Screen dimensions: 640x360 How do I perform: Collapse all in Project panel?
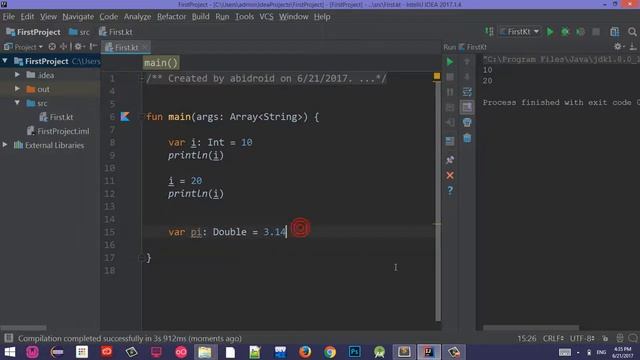[64, 47]
